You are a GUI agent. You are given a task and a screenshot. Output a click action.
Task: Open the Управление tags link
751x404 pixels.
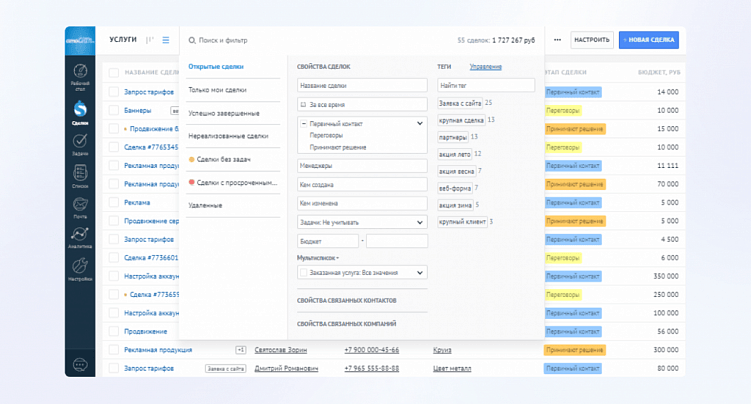click(486, 66)
